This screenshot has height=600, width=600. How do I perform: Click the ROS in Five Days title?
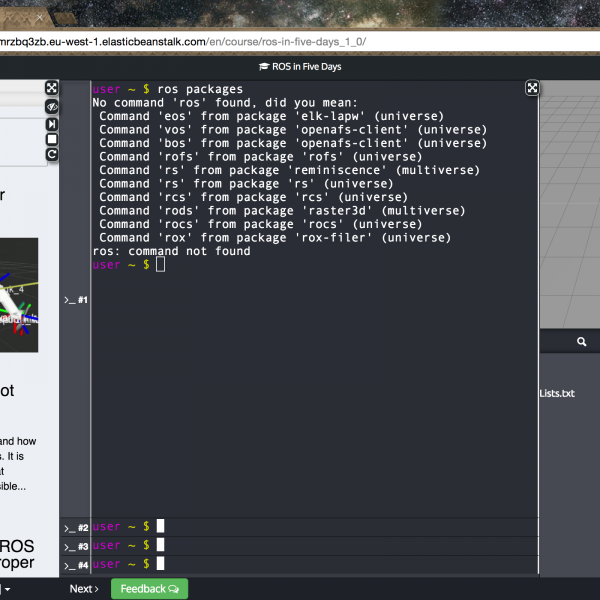pos(300,67)
